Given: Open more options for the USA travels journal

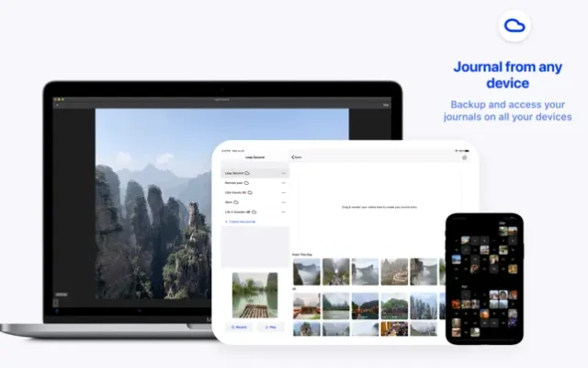Looking at the screenshot, I should pos(283,192).
